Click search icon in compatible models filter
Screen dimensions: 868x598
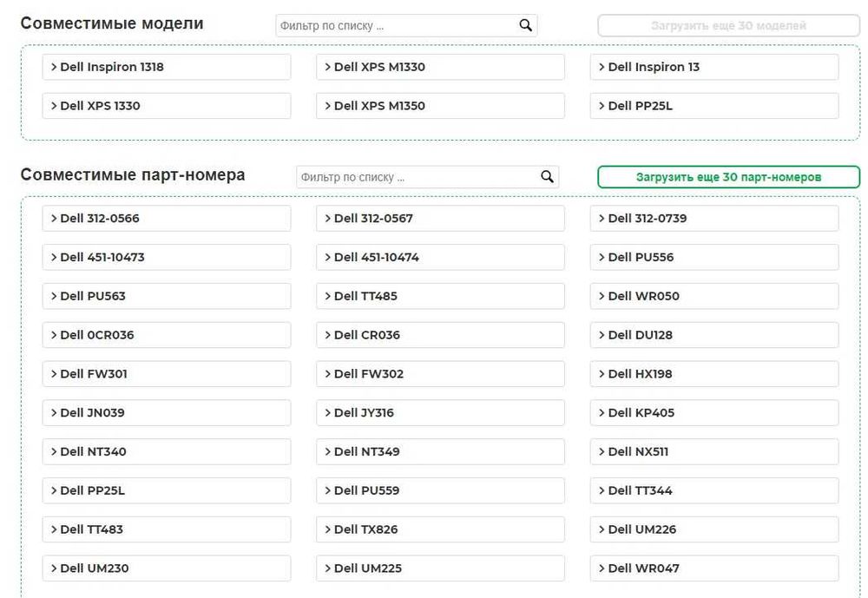[x=525, y=25]
